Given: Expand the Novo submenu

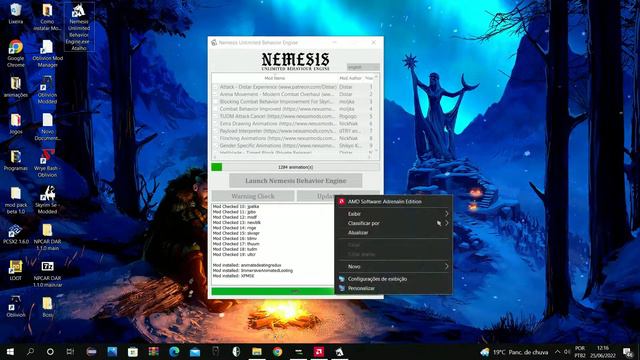Looking at the screenshot, I should click(x=393, y=267).
